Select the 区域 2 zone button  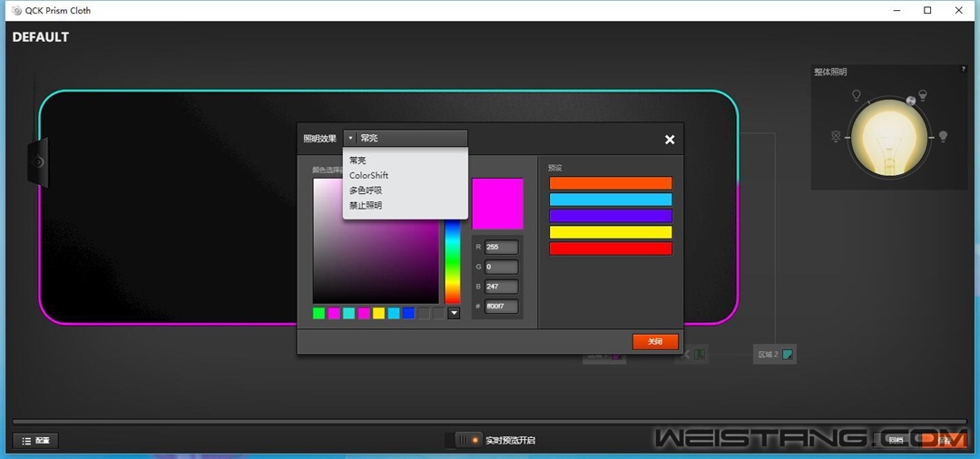coord(775,355)
